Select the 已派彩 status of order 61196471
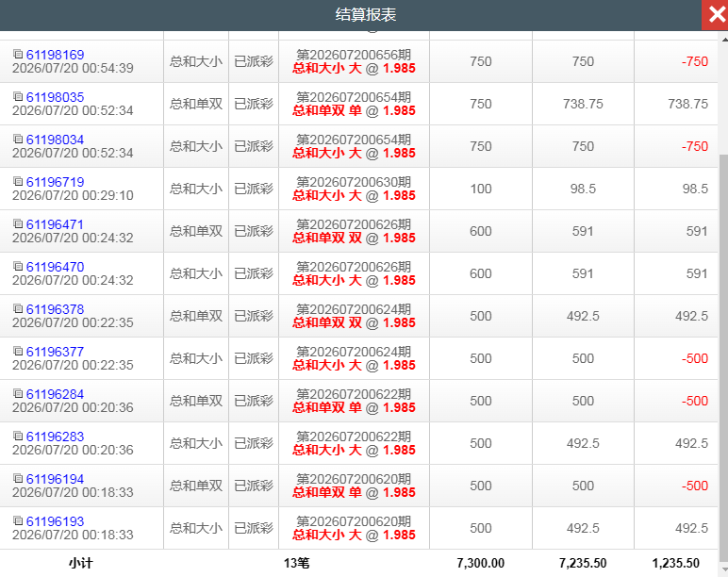Screen dimensions: 728x577 [x=254, y=231]
